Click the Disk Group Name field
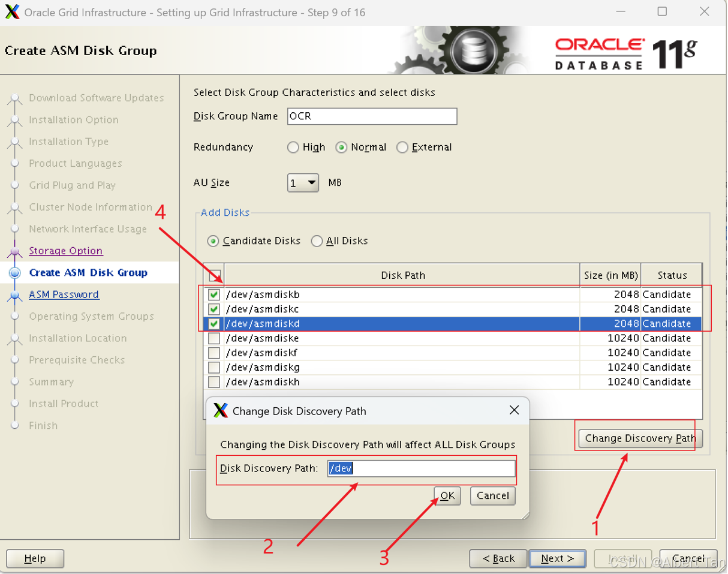 click(372, 116)
